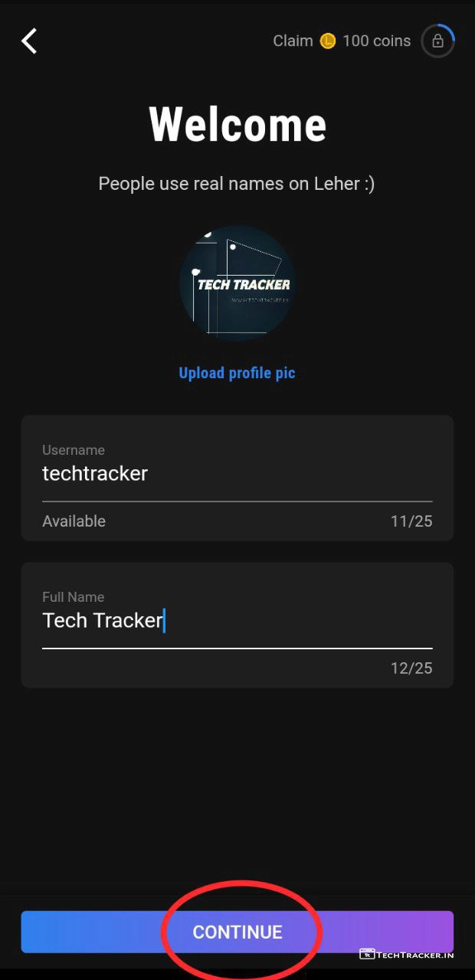Click the Available username status text
The height and width of the screenshot is (980, 475).
pyautogui.click(x=74, y=521)
